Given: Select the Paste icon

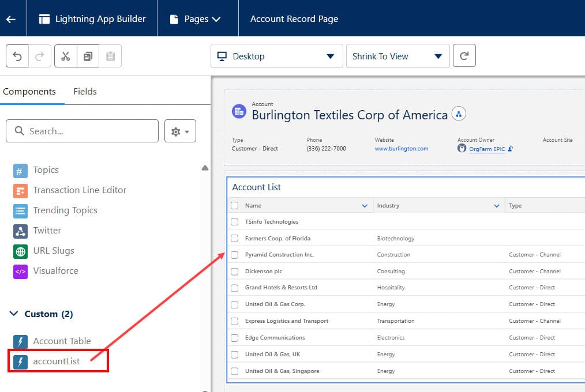Looking at the screenshot, I should point(110,56).
